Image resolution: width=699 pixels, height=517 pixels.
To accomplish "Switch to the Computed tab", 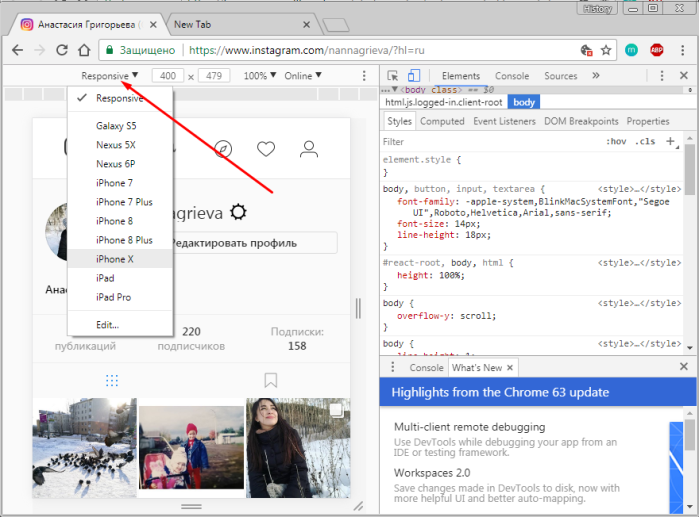I will pos(442,121).
